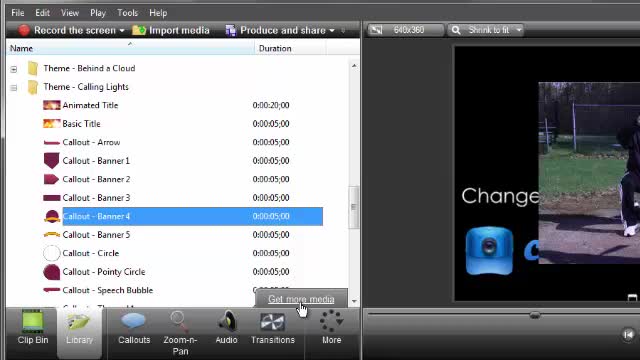
Task: Sort library by Duration column header
Action: 290,48
